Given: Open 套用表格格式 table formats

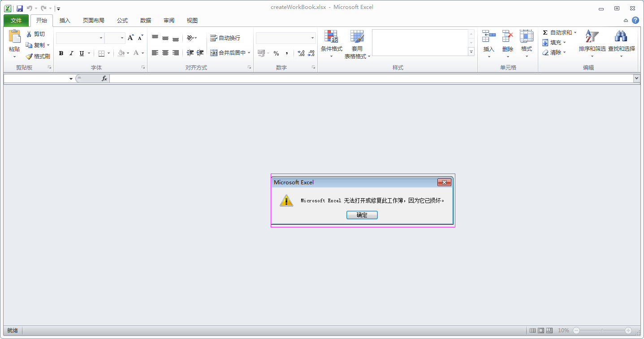Looking at the screenshot, I should pyautogui.click(x=357, y=44).
